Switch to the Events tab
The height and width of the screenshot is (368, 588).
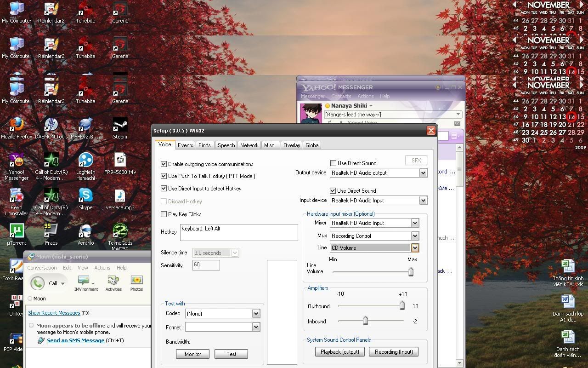click(185, 145)
